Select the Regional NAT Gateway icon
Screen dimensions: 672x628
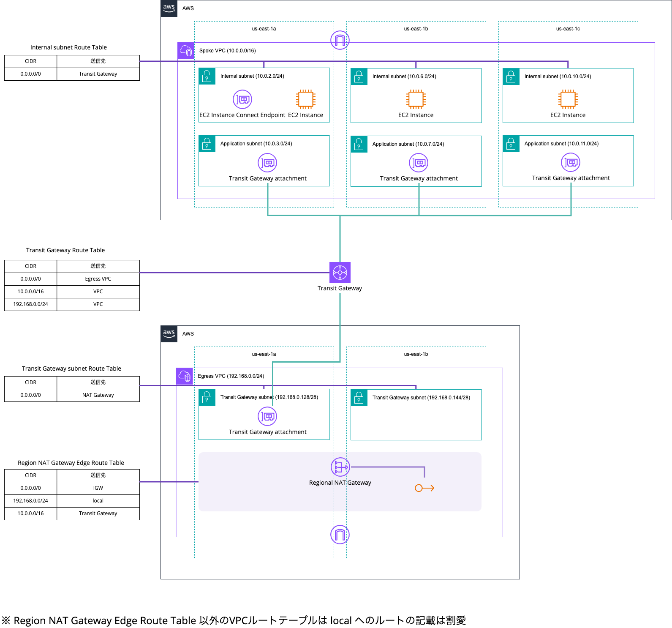point(340,467)
